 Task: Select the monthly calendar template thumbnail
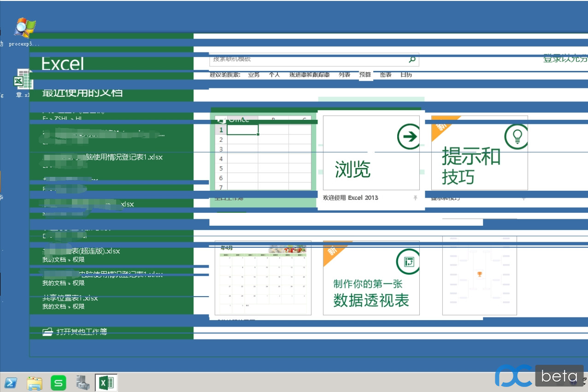[263, 278]
